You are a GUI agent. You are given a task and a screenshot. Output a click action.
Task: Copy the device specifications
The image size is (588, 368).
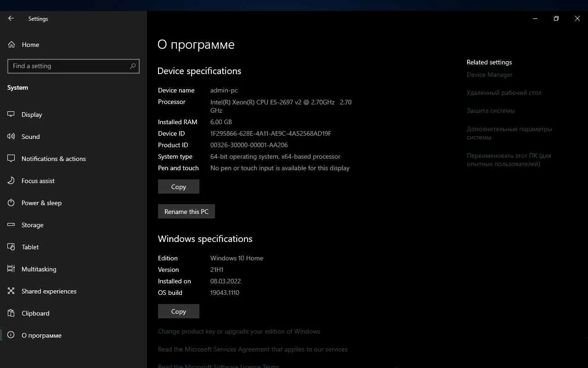(x=178, y=187)
